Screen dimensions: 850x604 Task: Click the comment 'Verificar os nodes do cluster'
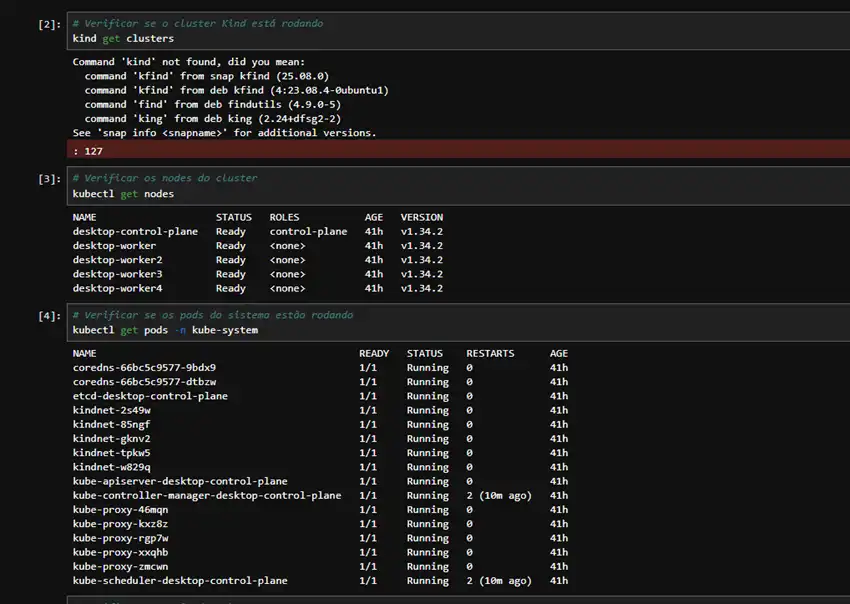(165, 178)
